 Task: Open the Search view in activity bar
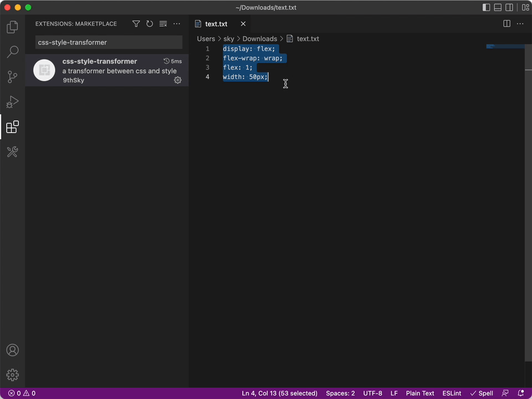[12, 52]
